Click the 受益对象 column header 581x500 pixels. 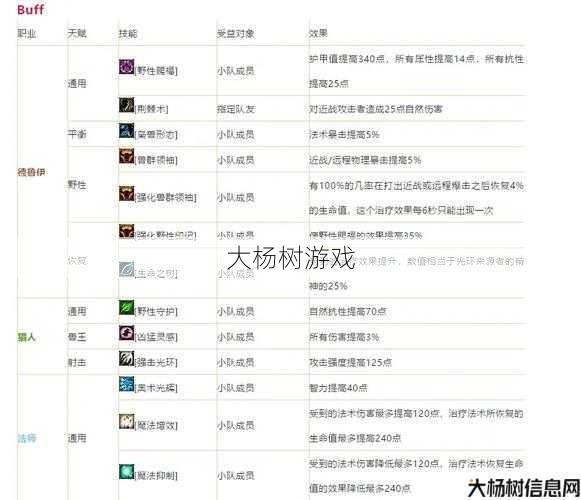click(236, 34)
